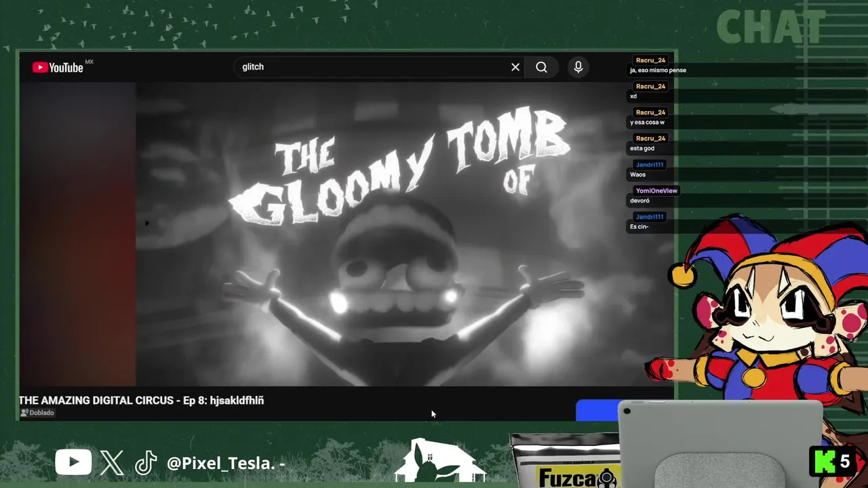
Task: Click the green Kick logo counter badge
Action: pyautogui.click(x=832, y=462)
